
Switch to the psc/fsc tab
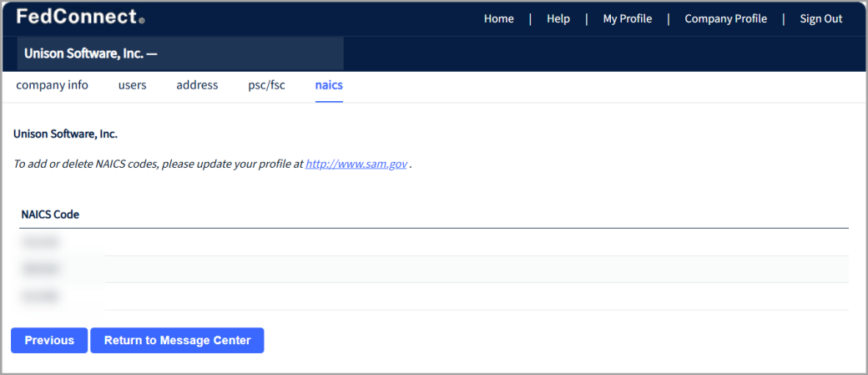267,85
